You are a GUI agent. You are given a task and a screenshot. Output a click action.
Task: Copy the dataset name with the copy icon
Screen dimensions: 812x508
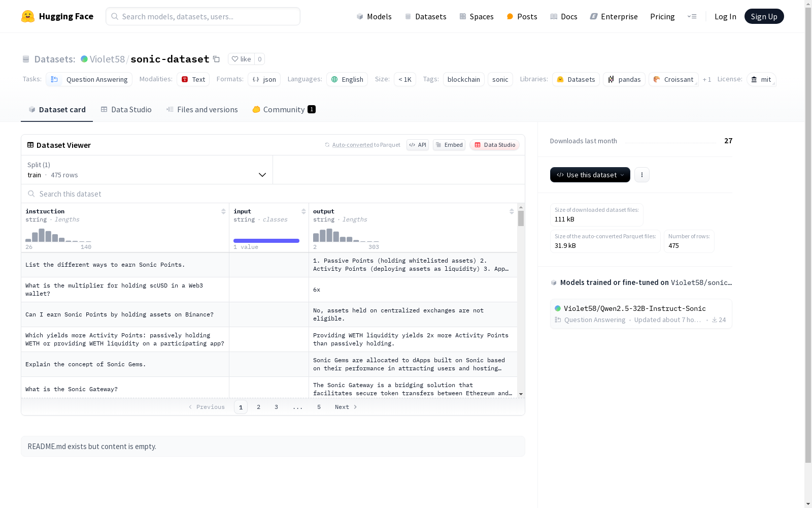tap(216, 59)
